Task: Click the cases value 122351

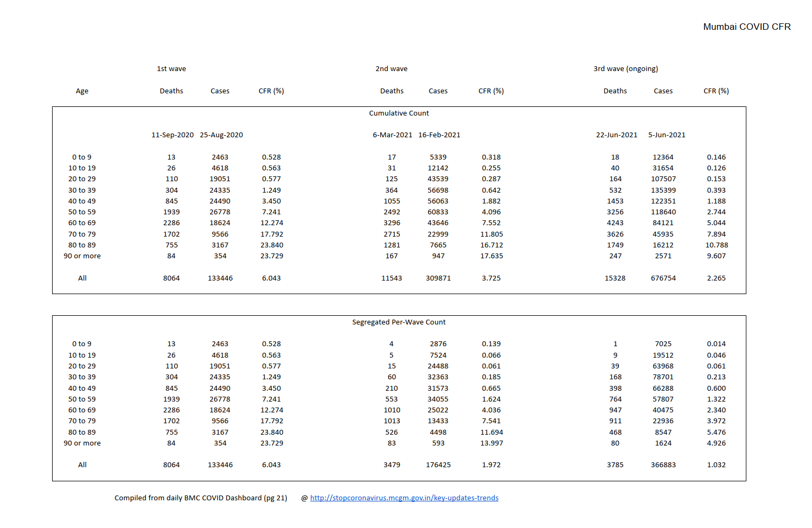Action: [663, 201]
